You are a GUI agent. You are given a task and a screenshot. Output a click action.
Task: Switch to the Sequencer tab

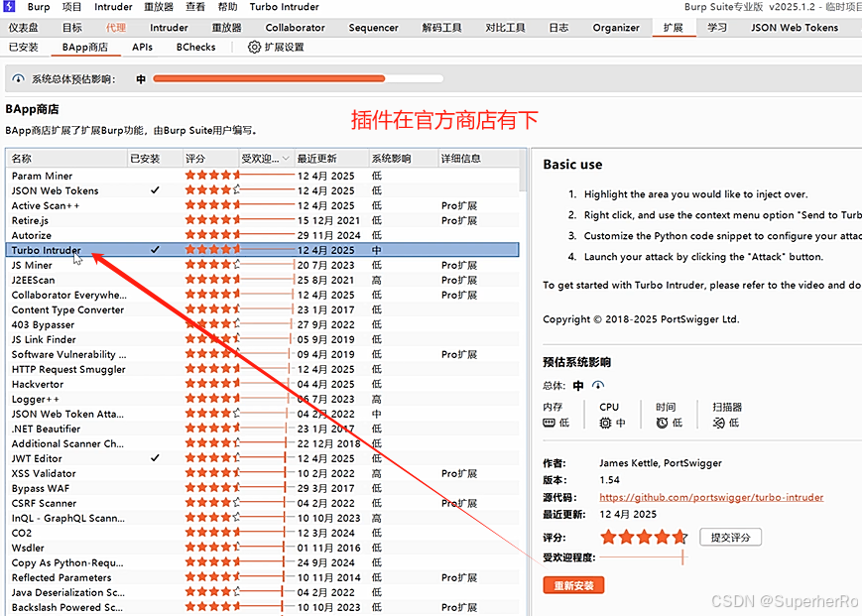(373, 28)
